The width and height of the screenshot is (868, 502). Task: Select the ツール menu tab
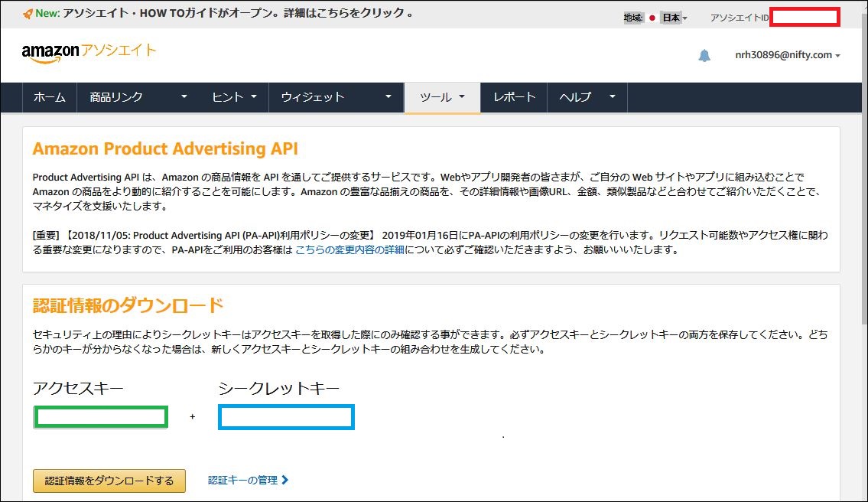[442, 97]
